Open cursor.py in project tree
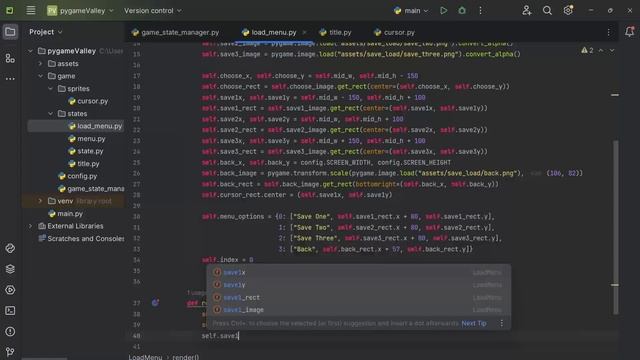Image resolution: width=640 pixels, height=360 pixels. pyautogui.click(x=93, y=101)
